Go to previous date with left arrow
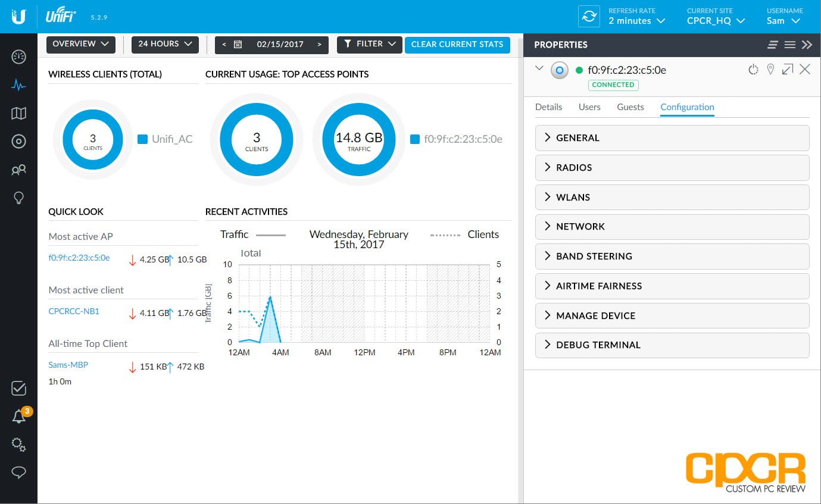Image resolution: width=821 pixels, height=504 pixels. [224, 44]
